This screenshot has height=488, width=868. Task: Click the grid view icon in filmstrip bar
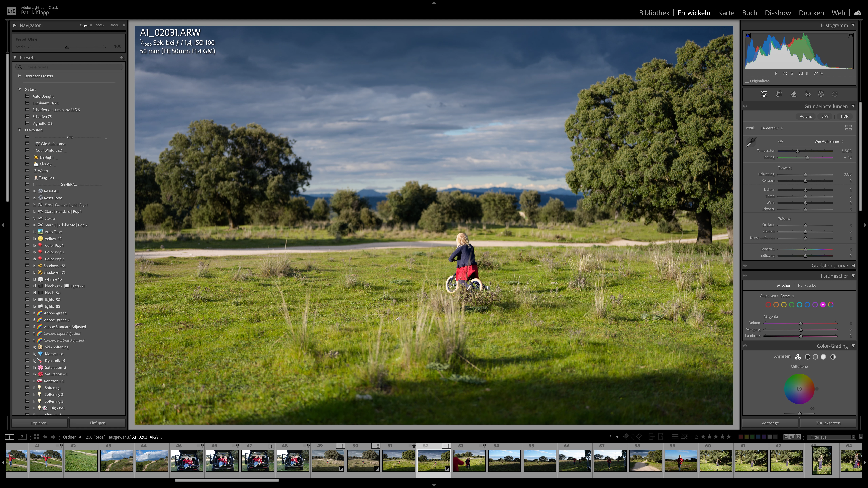coord(36,437)
